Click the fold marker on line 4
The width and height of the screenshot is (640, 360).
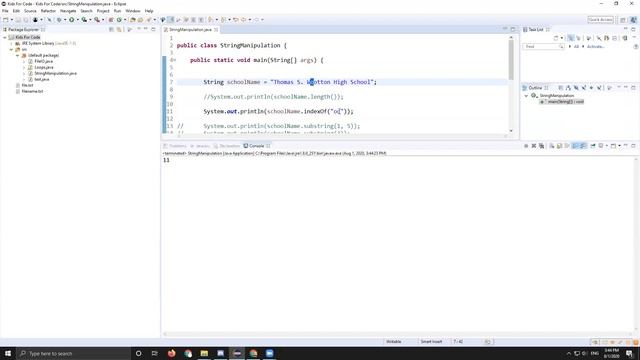tap(175, 60)
